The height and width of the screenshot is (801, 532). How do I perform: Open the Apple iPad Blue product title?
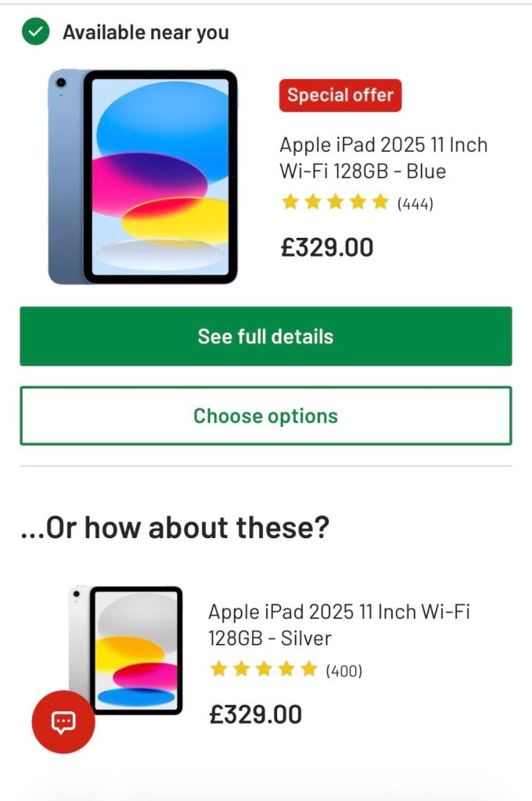[x=383, y=157]
